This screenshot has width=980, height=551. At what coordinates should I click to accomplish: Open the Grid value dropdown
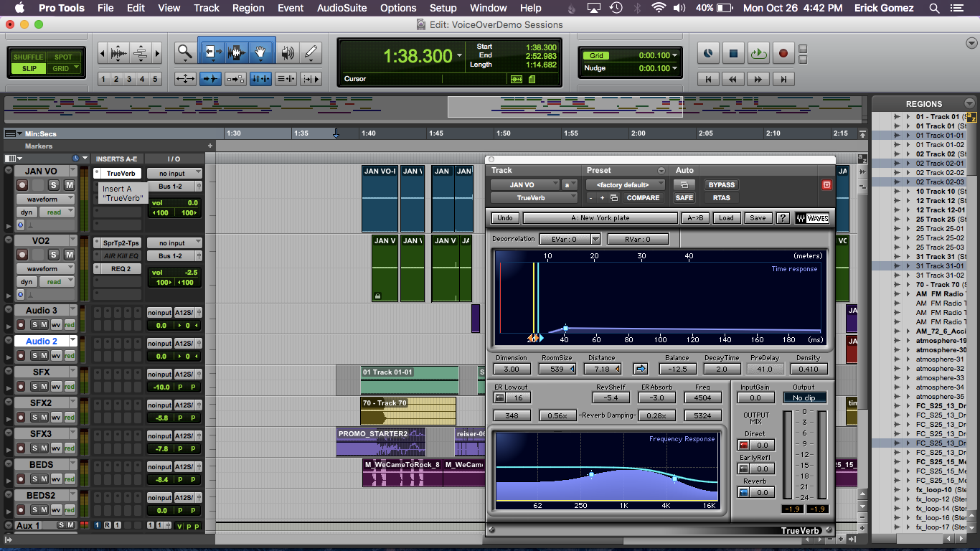(x=675, y=55)
